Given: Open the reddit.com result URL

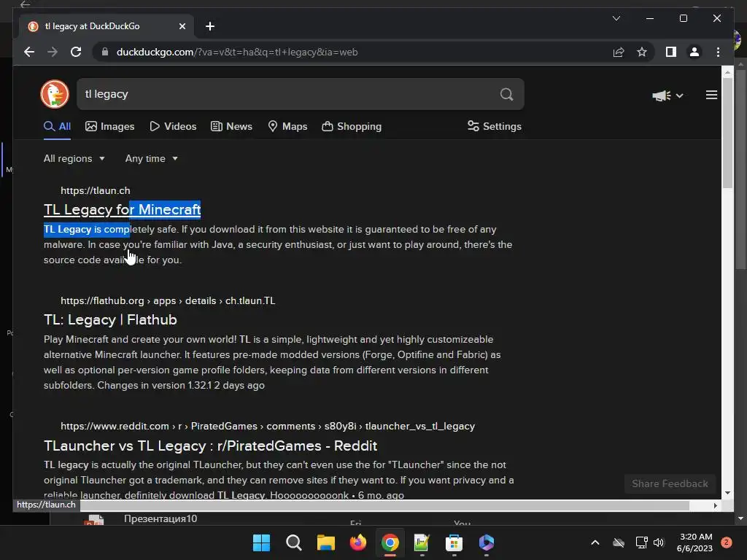Looking at the screenshot, I should click(x=267, y=426).
